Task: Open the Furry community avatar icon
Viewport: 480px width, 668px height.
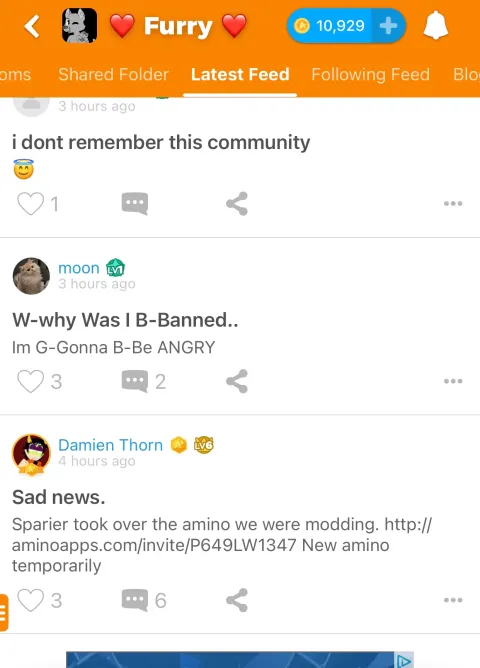Action: point(79,26)
